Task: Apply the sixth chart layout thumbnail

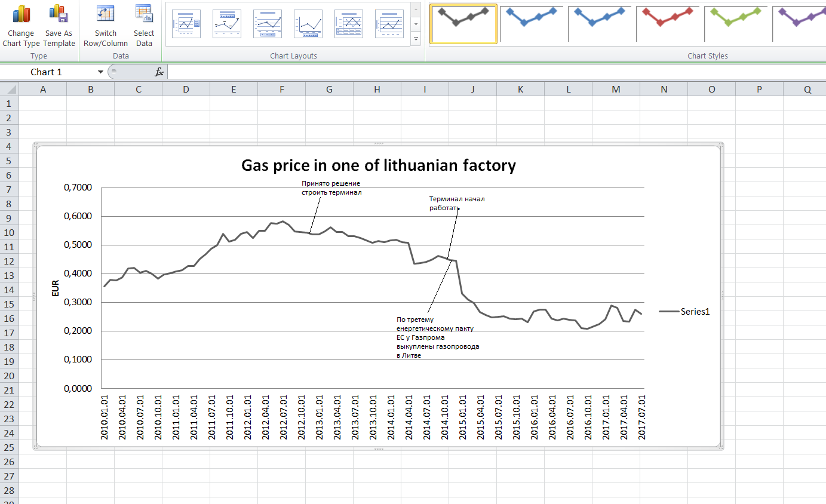Action: coord(389,24)
